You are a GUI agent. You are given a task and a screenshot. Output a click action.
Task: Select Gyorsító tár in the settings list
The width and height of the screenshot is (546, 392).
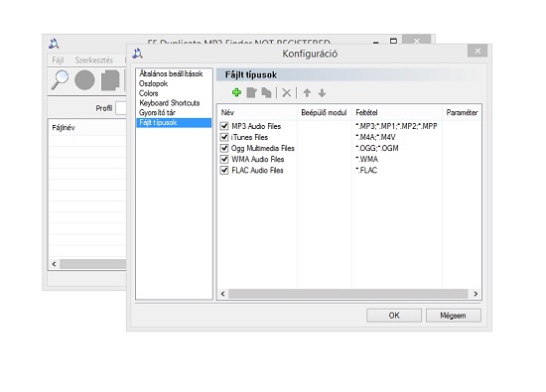point(157,113)
